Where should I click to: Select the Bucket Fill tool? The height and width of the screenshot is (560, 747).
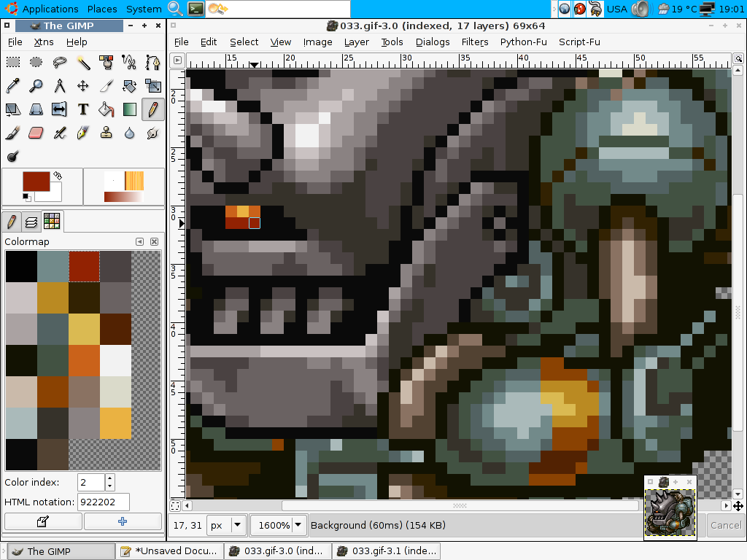(106, 109)
